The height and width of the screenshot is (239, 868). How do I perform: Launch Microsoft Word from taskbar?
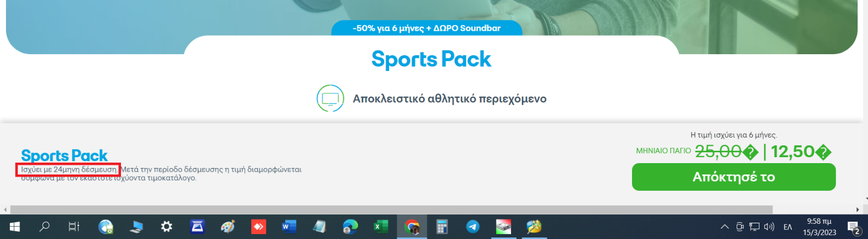point(289,227)
